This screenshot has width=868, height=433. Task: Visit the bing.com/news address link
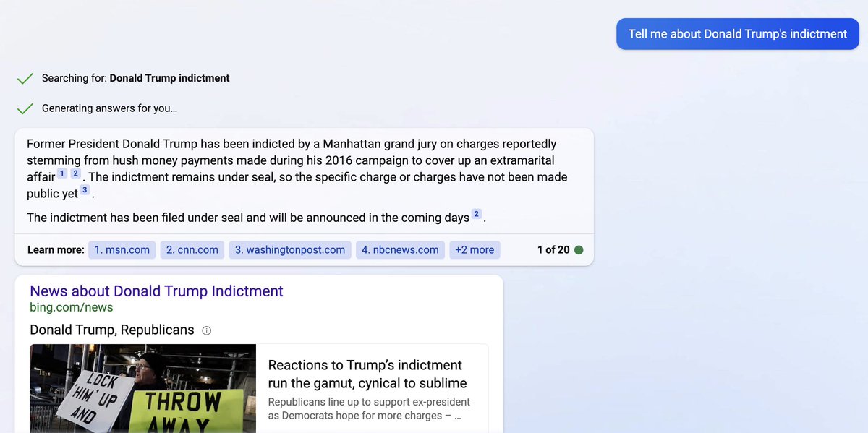tap(70, 306)
